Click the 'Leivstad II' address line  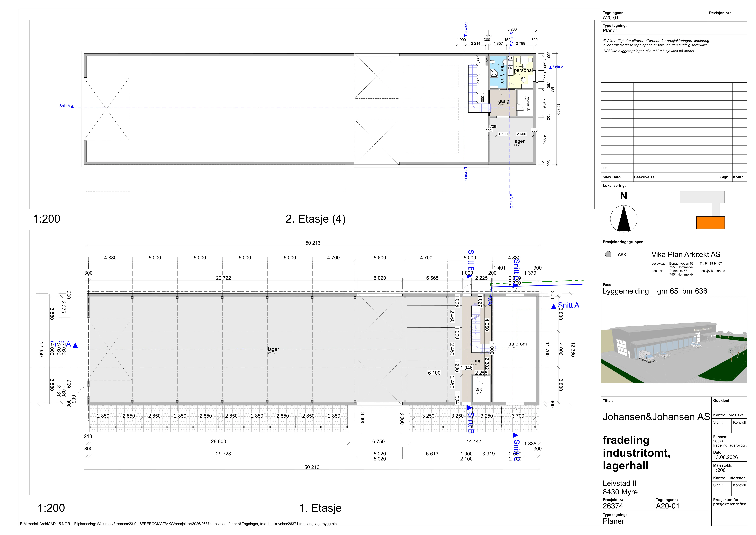tap(619, 483)
